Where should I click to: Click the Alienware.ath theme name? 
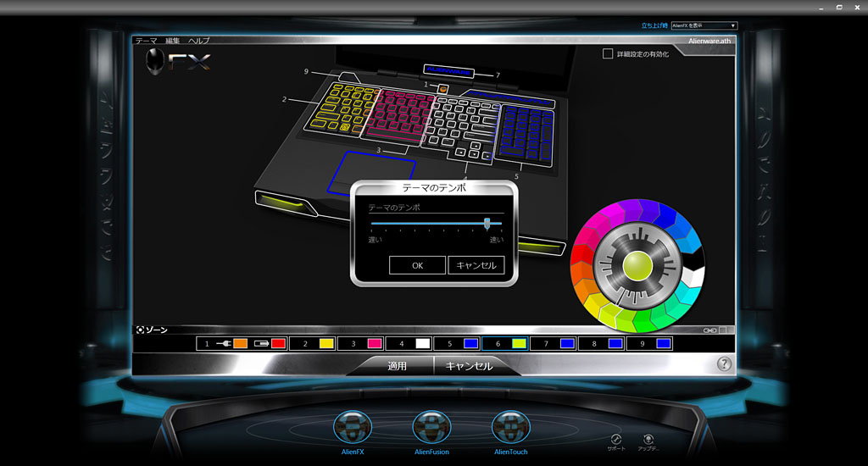[x=709, y=41]
